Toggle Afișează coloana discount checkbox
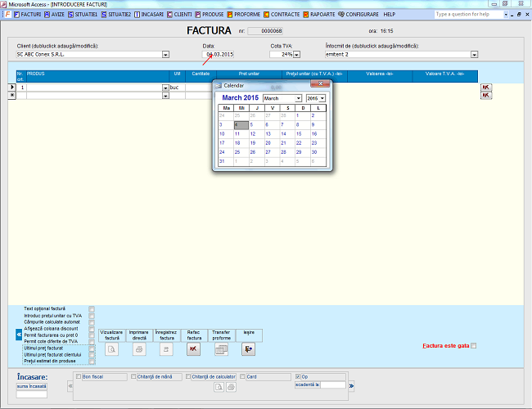The image size is (532, 409). (92, 329)
